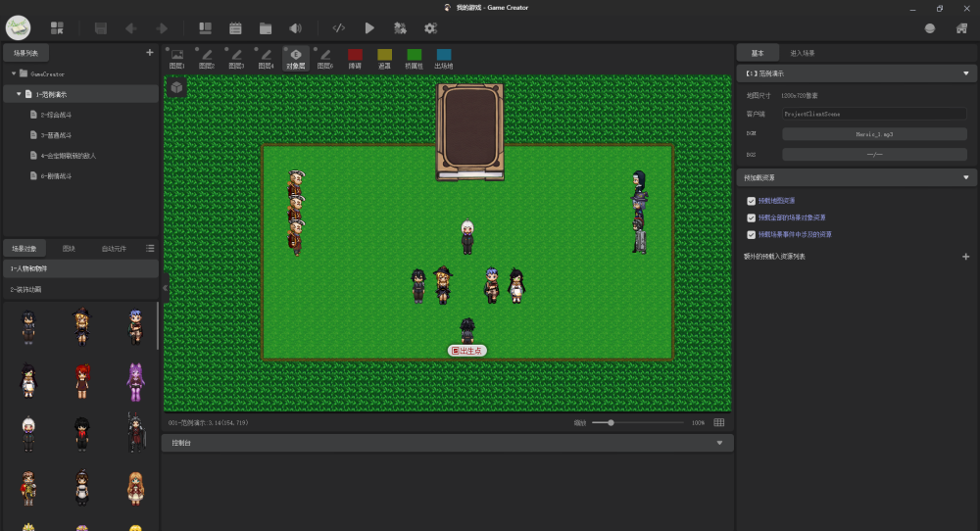The image size is (980, 531).
Task: Collapse the 控制台 console panel
Action: tap(720, 443)
